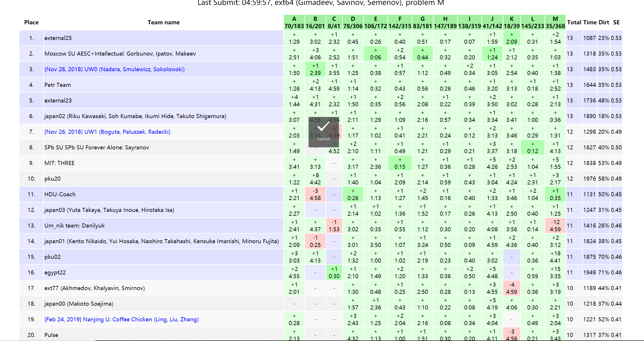
Task: Open UW0 Nadara, Smulewicz, Sokolowski link
Action: tap(115, 69)
